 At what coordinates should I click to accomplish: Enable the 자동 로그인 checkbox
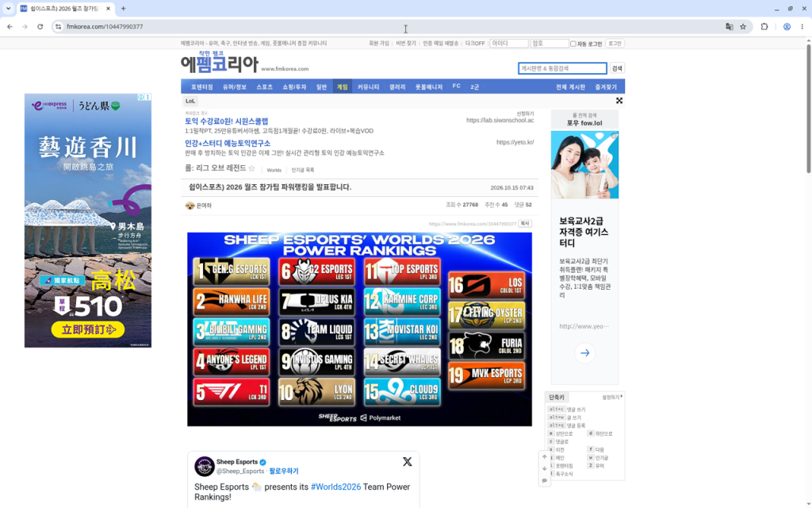coord(573,44)
